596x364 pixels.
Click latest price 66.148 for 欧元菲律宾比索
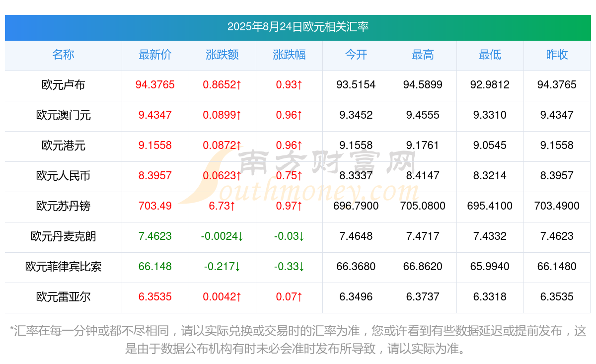click(x=155, y=267)
